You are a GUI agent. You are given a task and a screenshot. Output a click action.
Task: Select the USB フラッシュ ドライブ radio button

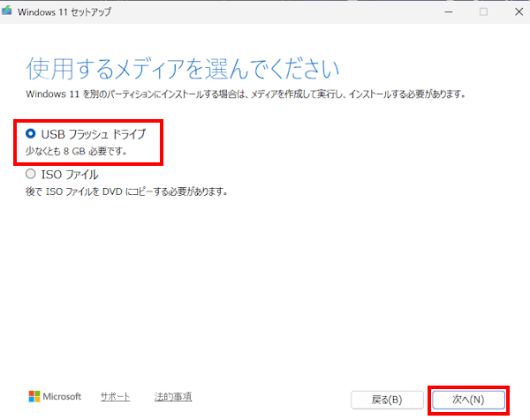(x=30, y=134)
